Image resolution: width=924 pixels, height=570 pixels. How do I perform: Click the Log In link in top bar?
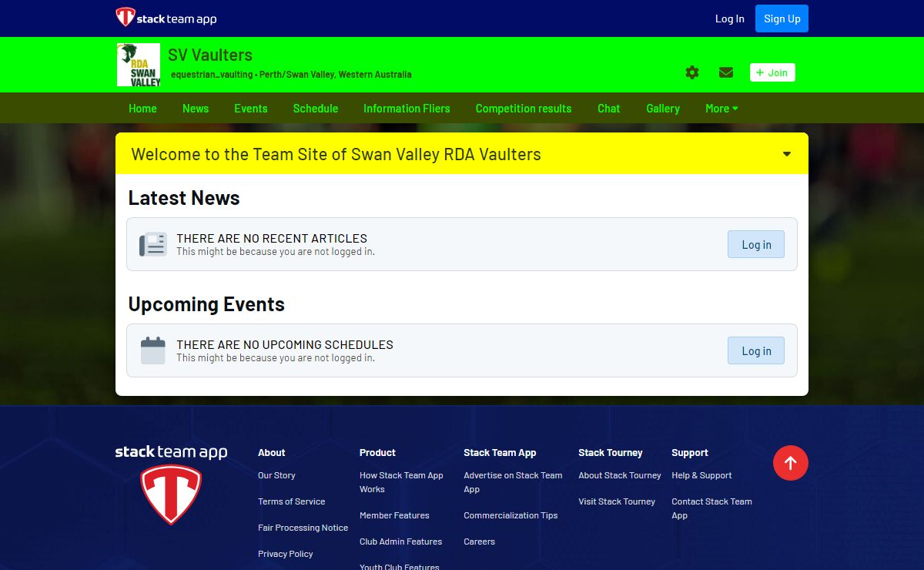tap(730, 18)
